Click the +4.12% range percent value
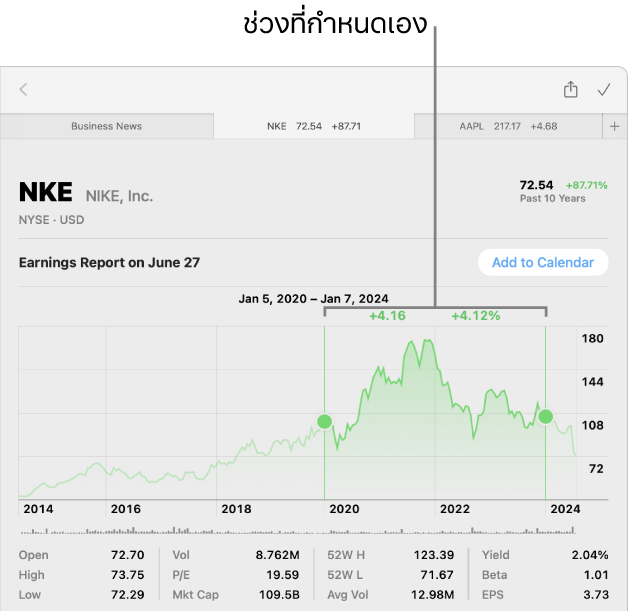 tap(476, 316)
